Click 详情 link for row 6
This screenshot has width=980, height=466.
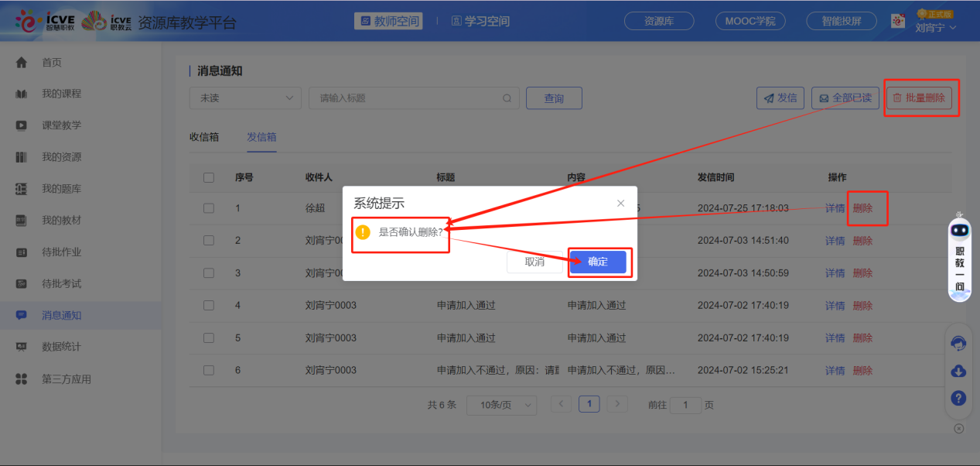(x=835, y=371)
